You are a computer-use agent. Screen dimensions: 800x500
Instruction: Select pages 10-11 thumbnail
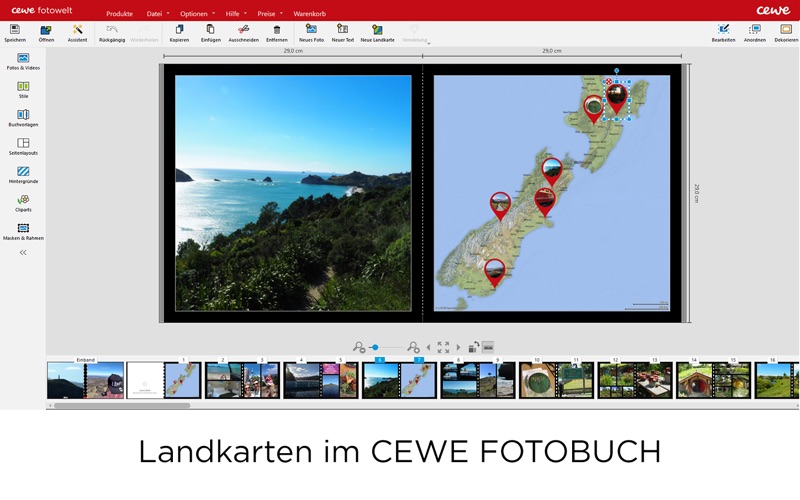(557, 380)
